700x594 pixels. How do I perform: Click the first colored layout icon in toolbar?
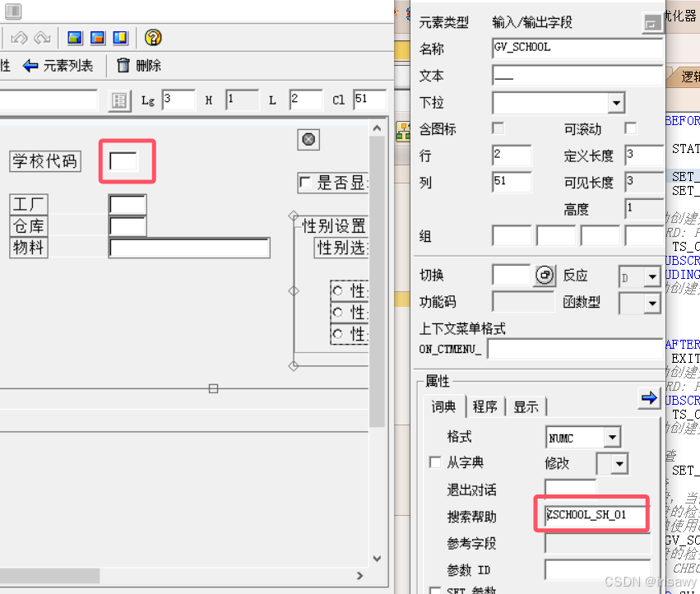click(x=74, y=37)
